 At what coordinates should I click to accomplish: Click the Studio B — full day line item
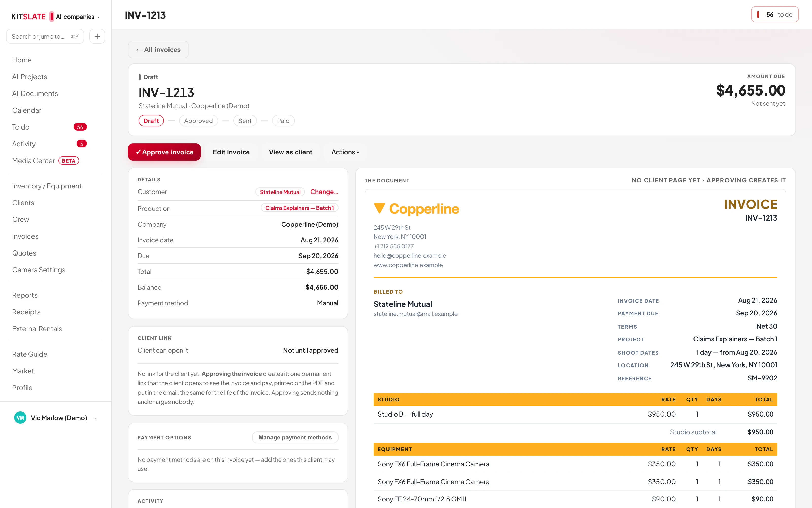(x=576, y=414)
